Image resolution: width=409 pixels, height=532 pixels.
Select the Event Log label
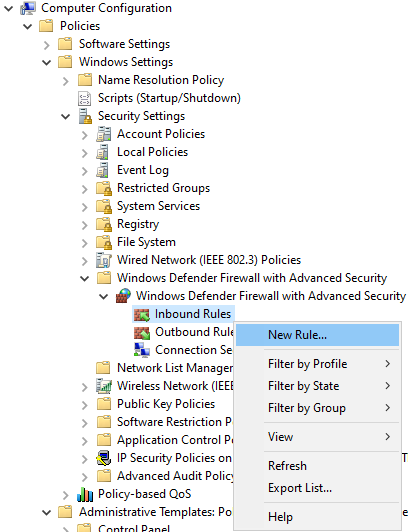click(143, 170)
